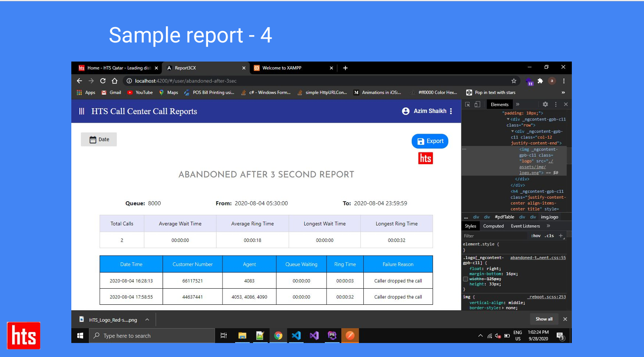Launch Visual Studio Code from the taskbar
The height and width of the screenshot is (357, 644).
click(296, 336)
